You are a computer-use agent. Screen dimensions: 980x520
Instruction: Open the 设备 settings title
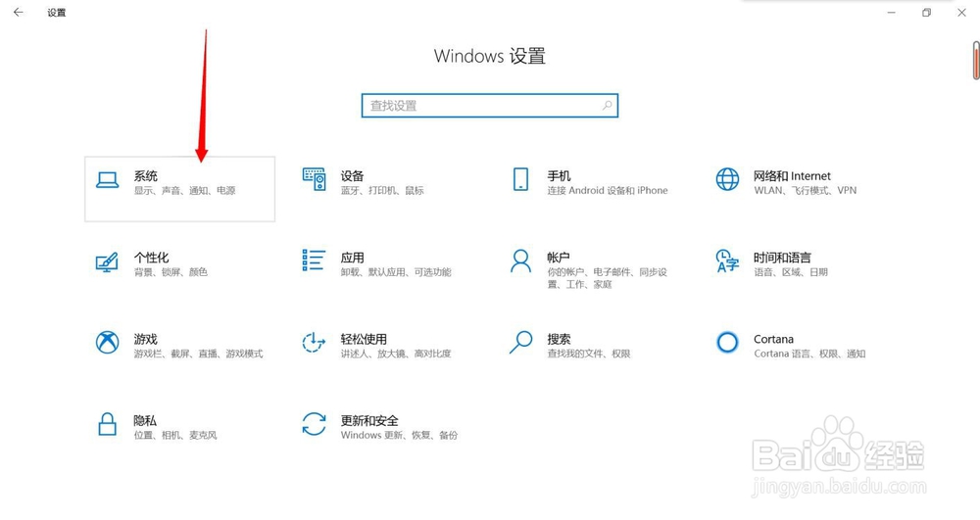pyautogui.click(x=353, y=176)
